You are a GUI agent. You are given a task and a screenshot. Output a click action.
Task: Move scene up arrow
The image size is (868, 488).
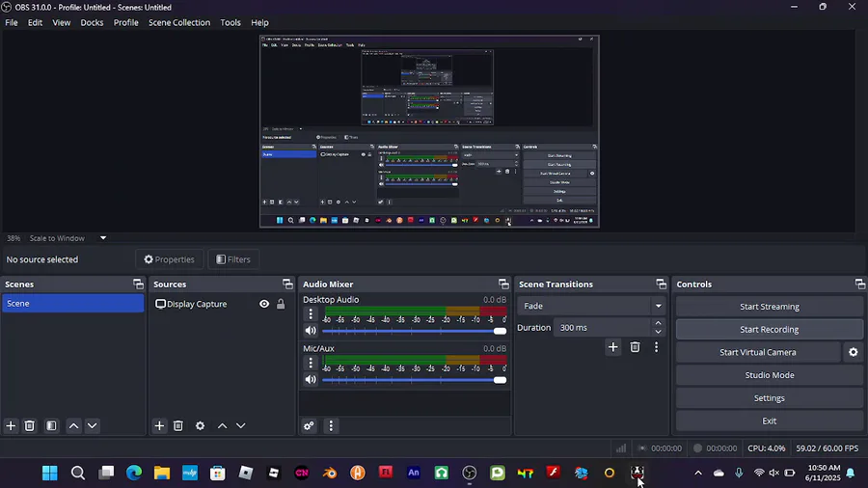[73, 425]
